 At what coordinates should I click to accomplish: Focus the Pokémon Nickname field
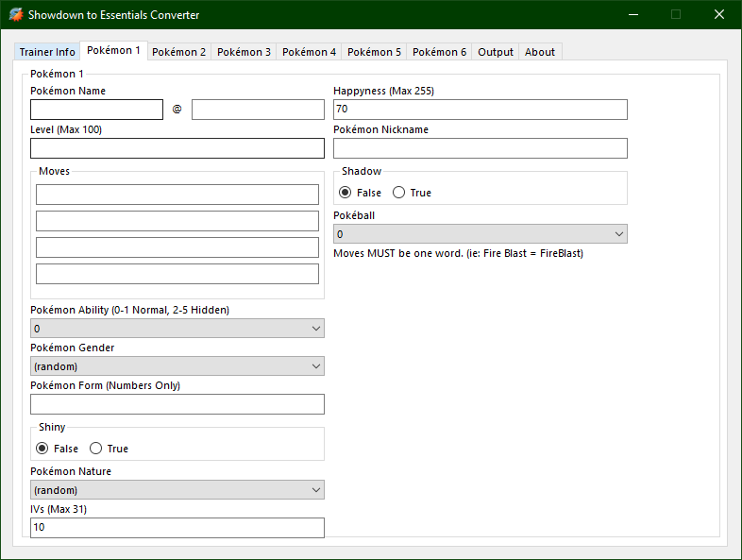[480, 148]
